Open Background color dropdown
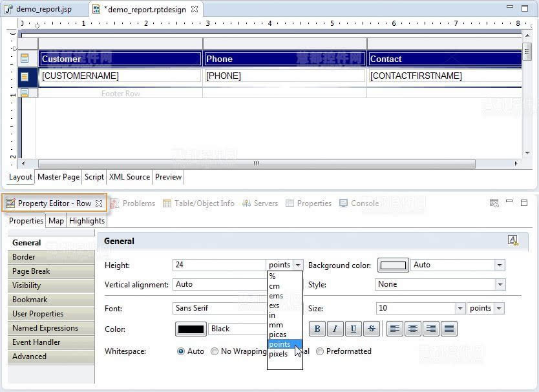The width and height of the screenshot is (539, 392). point(500,265)
